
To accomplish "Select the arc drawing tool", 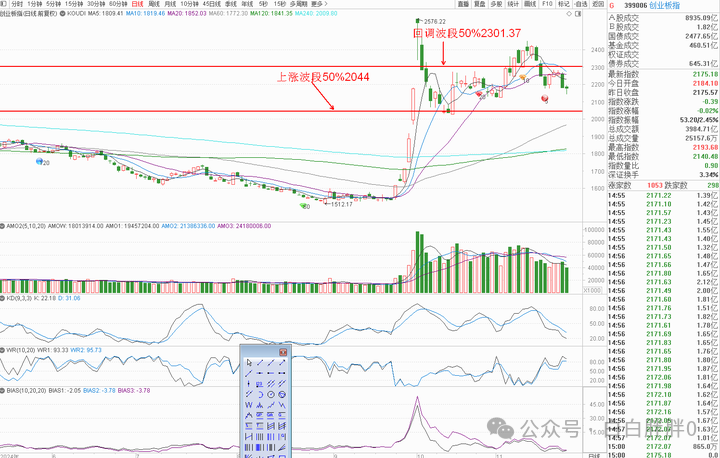I will [260, 394].
